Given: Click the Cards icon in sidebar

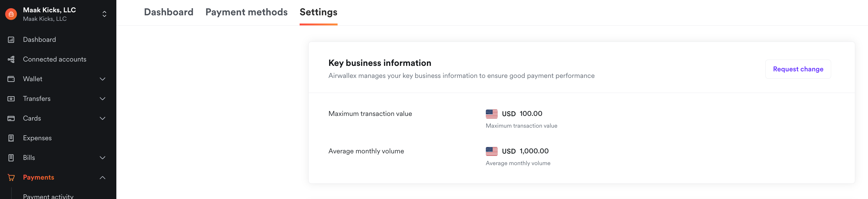Looking at the screenshot, I should tap(11, 118).
